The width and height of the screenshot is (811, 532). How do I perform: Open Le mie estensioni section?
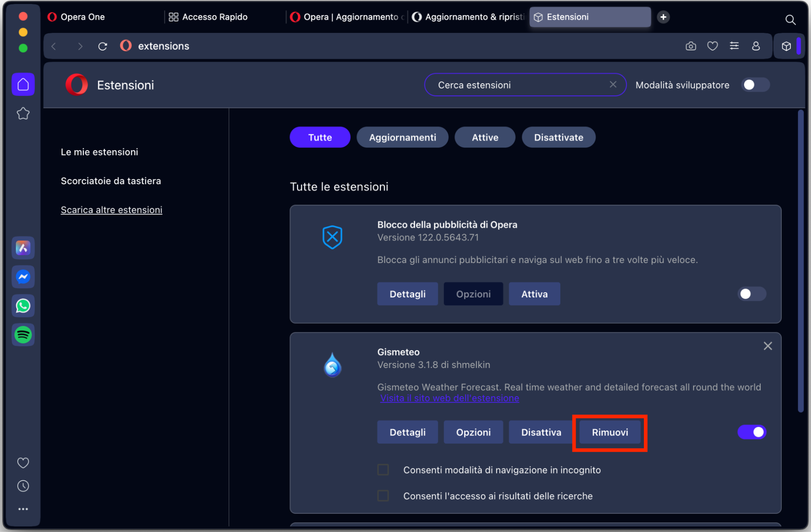[x=99, y=152]
